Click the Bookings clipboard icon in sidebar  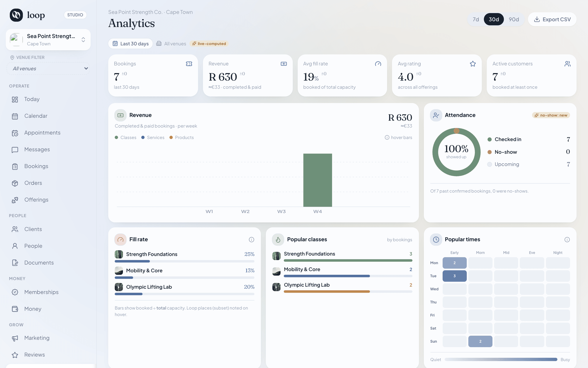15,167
